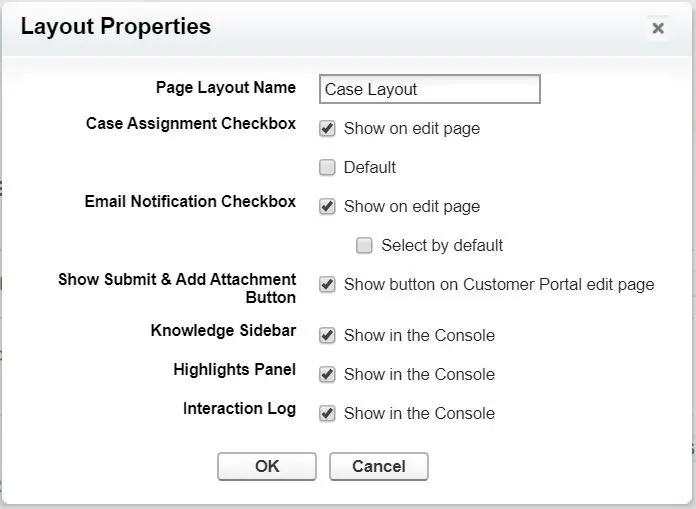Click the Show Submit & Add Attachment Button label

pyautogui.click(x=177, y=288)
